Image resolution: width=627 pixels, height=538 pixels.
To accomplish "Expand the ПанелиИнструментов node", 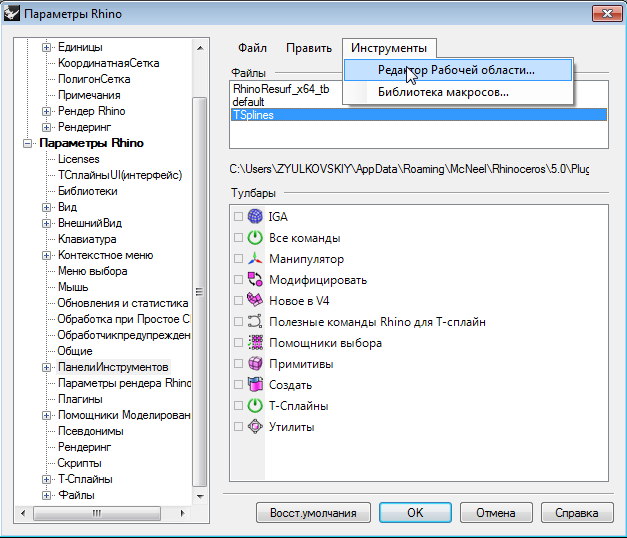I will [46, 367].
